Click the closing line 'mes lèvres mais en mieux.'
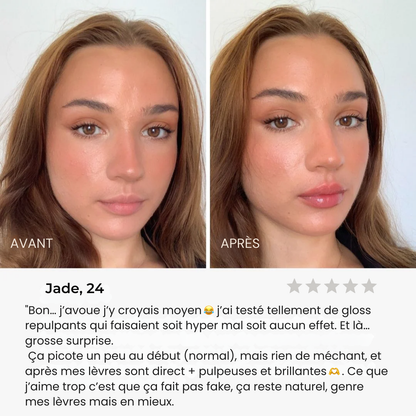Viewport: 416px width, 416px height. [x=100, y=402]
